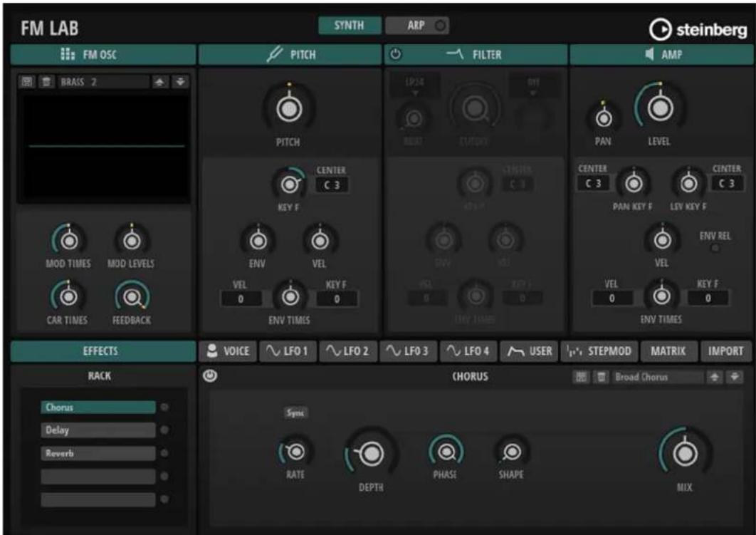Click the Amp speaker icon
Screen dimensions: 756x535
[x=650, y=54]
